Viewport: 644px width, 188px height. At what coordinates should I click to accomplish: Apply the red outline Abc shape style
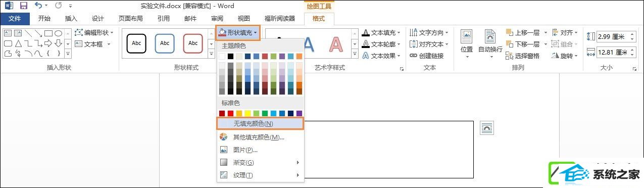(193, 43)
